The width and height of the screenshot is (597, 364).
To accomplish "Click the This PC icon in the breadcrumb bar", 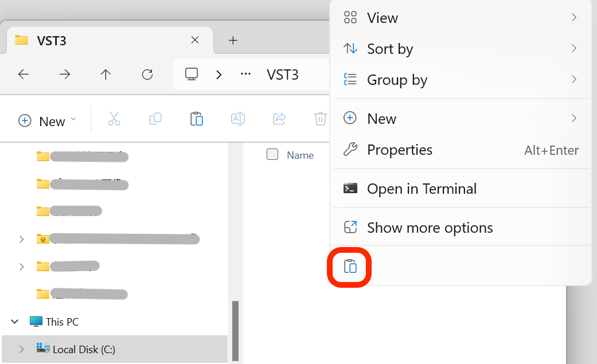I will tap(191, 75).
